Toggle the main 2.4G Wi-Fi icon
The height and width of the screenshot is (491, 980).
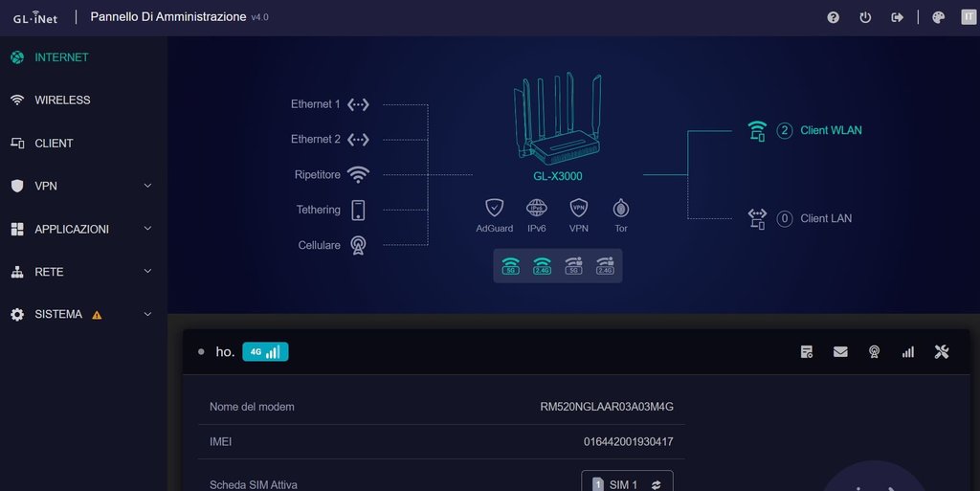(x=542, y=265)
